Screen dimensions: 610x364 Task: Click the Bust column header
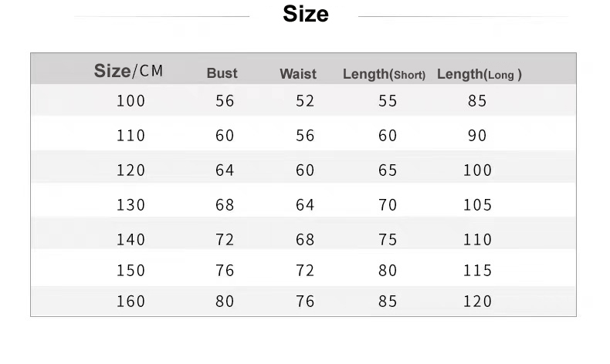[222, 73]
